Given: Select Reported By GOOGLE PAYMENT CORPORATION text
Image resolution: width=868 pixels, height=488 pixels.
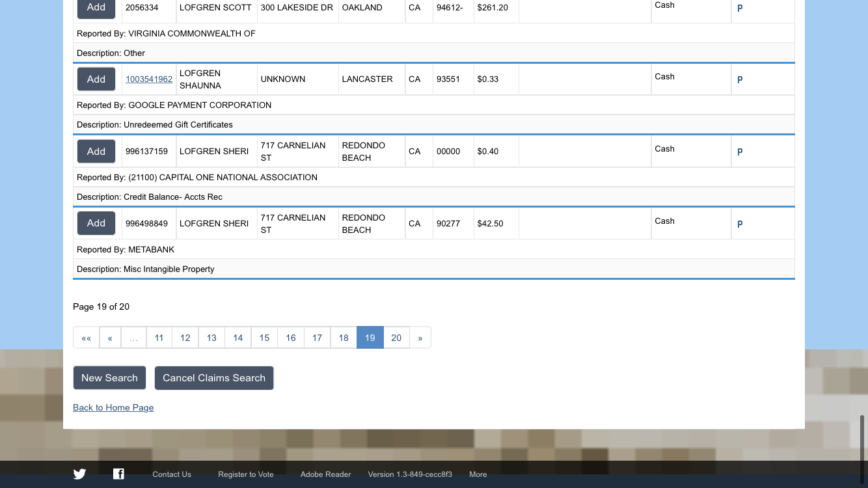Looking at the screenshot, I should (174, 105).
